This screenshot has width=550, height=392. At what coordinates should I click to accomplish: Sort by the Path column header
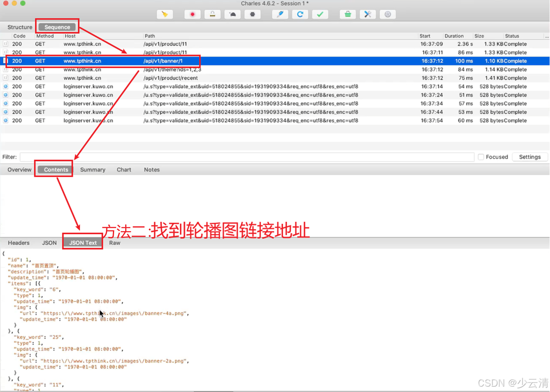pyautogui.click(x=150, y=36)
